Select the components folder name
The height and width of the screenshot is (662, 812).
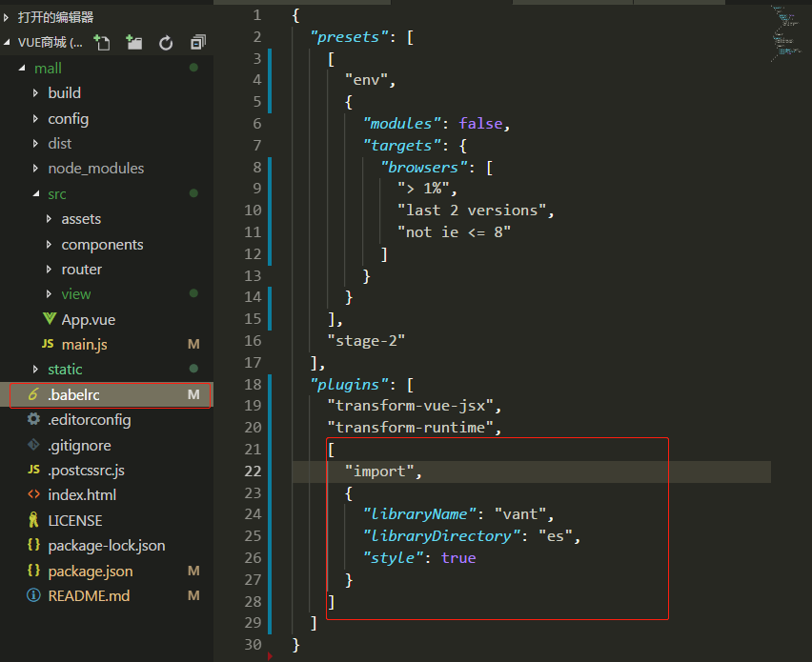click(102, 244)
